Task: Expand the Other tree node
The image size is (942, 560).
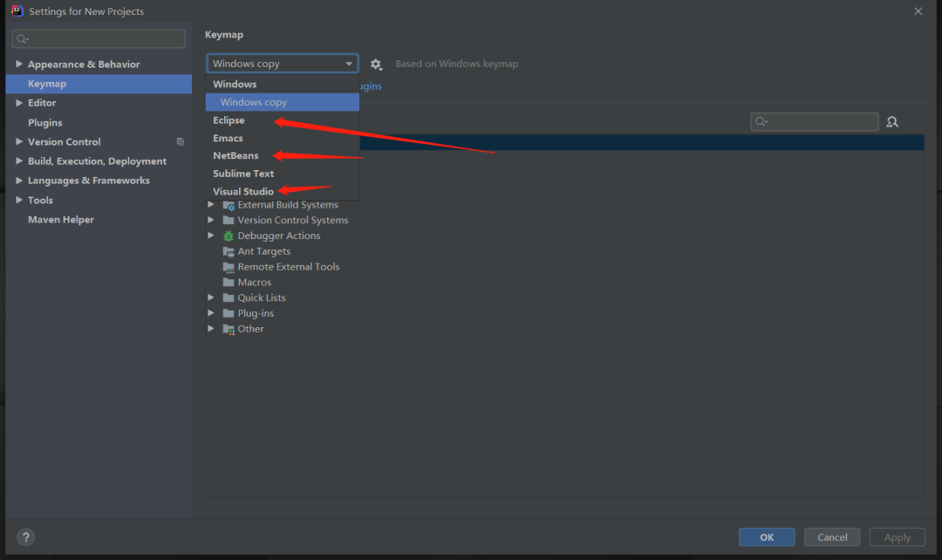Action: coord(211,329)
